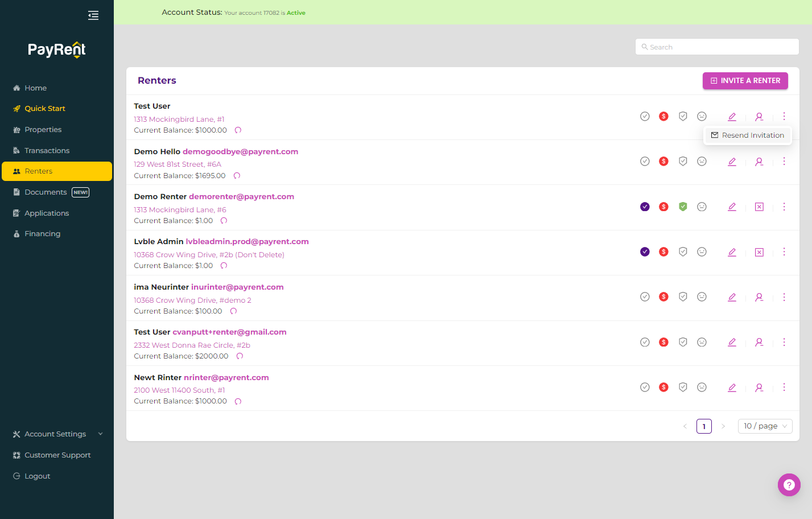Viewport: 812px width, 519px height.
Task: Expand Account Settings menu
Action: coord(58,434)
